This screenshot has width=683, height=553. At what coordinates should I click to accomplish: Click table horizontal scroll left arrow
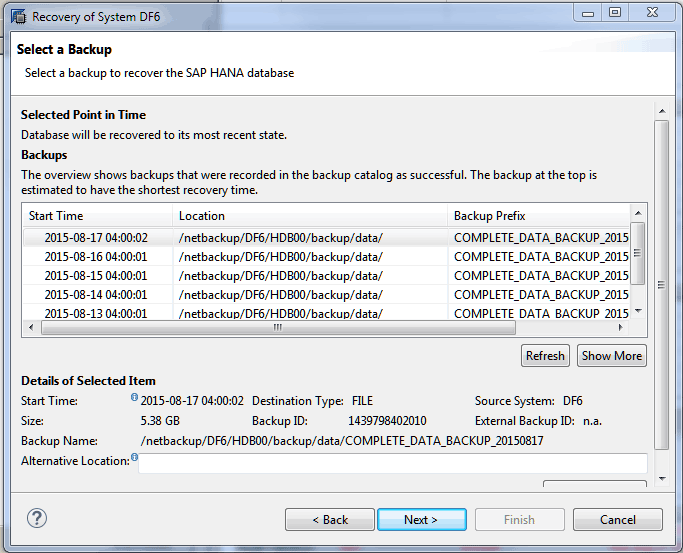(x=31, y=327)
